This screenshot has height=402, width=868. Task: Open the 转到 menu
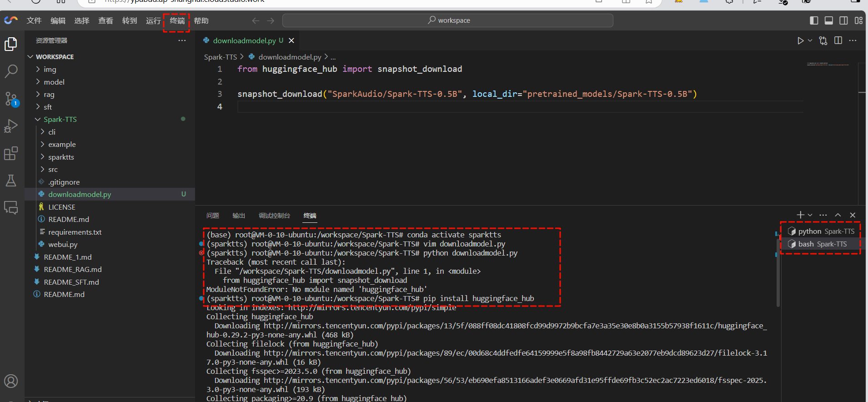tap(130, 20)
